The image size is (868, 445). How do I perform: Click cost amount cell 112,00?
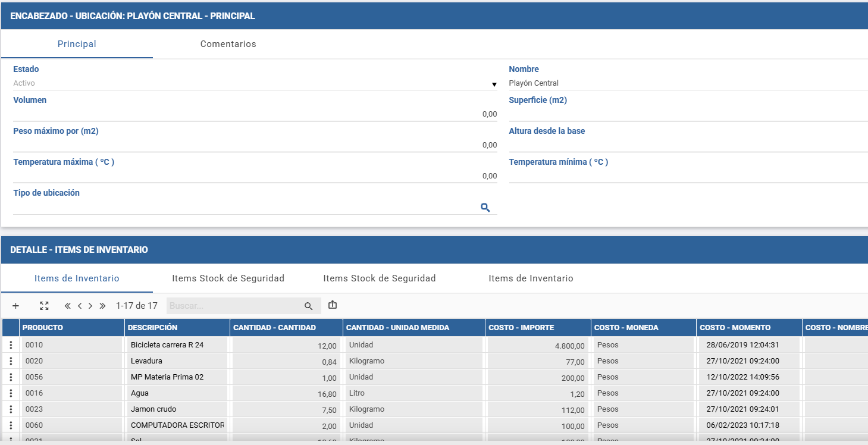click(x=538, y=409)
